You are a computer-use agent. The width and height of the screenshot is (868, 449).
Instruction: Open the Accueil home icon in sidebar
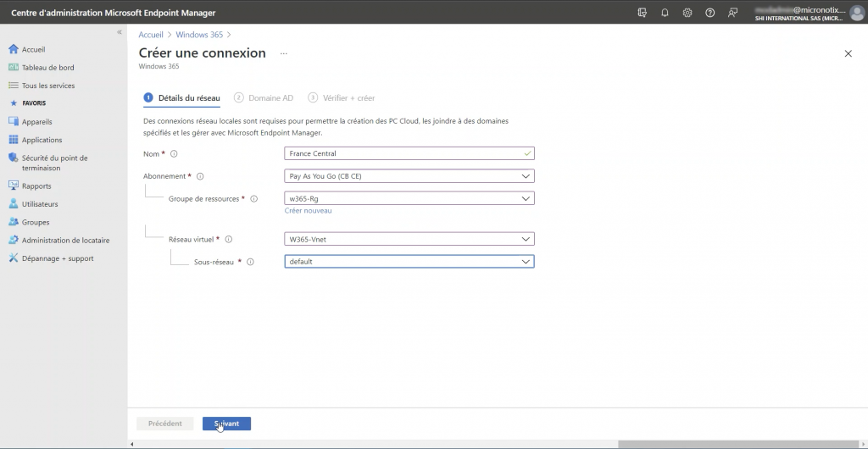(14, 49)
